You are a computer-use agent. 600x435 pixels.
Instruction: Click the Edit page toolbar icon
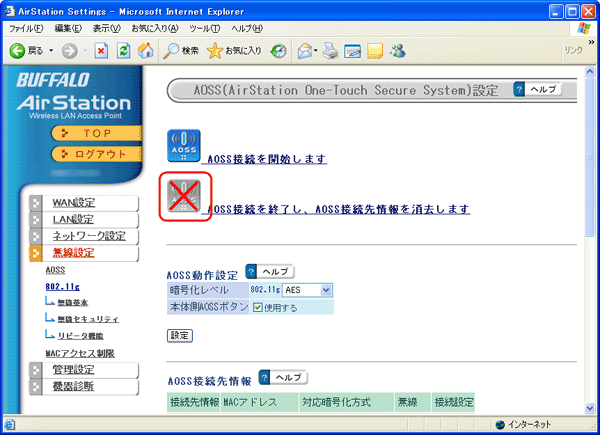352,51
